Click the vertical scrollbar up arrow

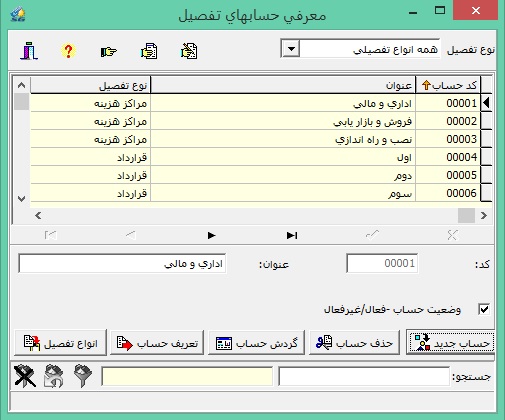22,85
